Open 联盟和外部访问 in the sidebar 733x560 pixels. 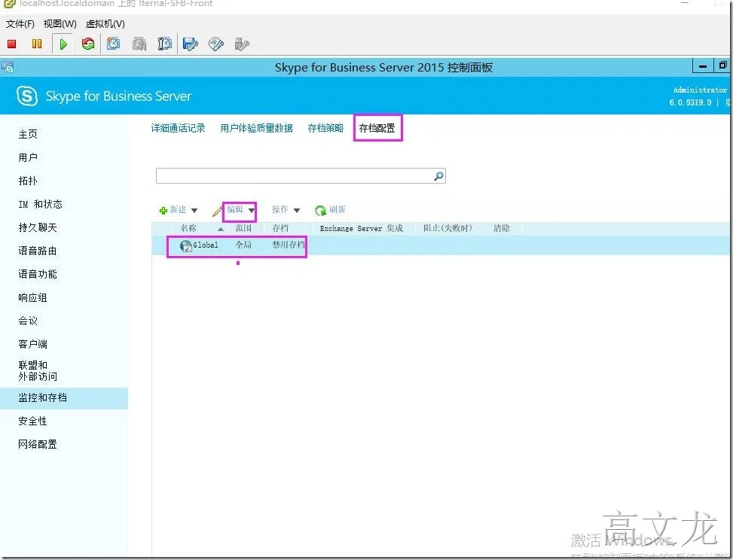click(x=38, y=371)
